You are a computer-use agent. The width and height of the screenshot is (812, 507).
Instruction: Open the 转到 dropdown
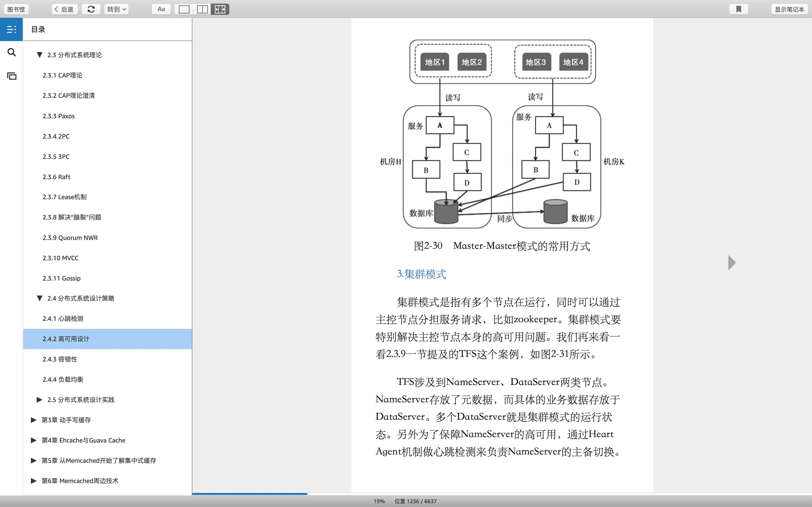coord(116,9)
